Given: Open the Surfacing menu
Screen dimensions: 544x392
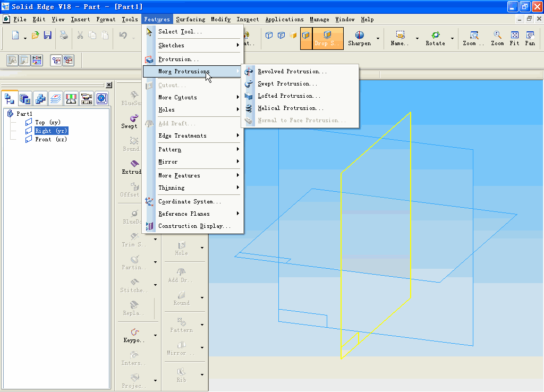Looking at the screenshot, I should click(191, 20).
